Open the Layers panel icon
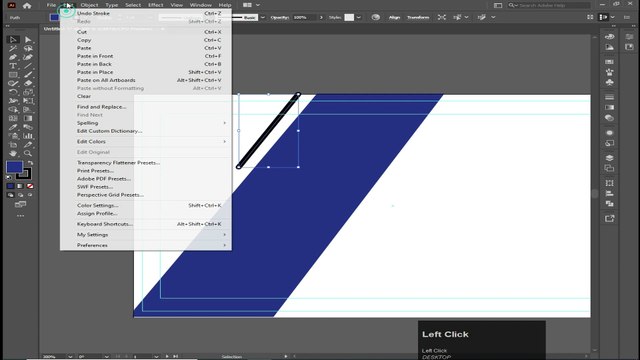The height and width of the screenshot is (360, 640). (x=609, y=158)
